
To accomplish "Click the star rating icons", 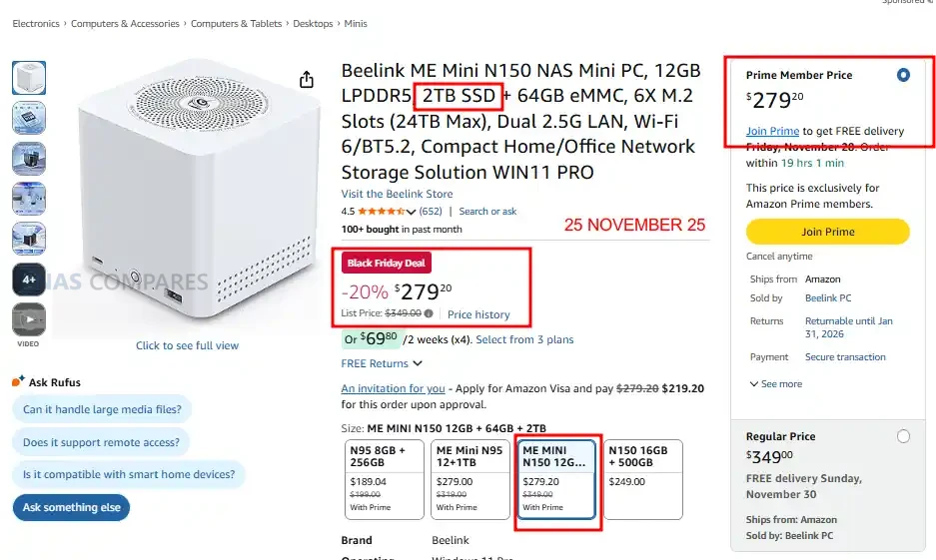I will tap(380, 212).
